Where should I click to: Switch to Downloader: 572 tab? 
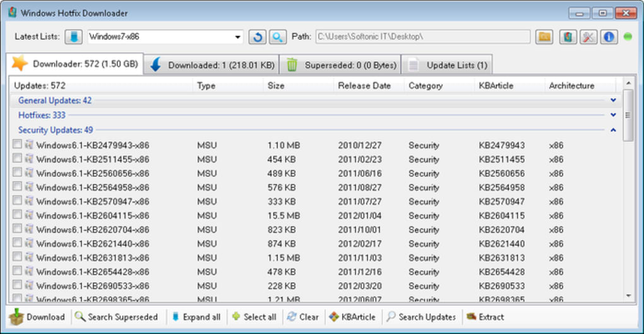tap(75, 64)
